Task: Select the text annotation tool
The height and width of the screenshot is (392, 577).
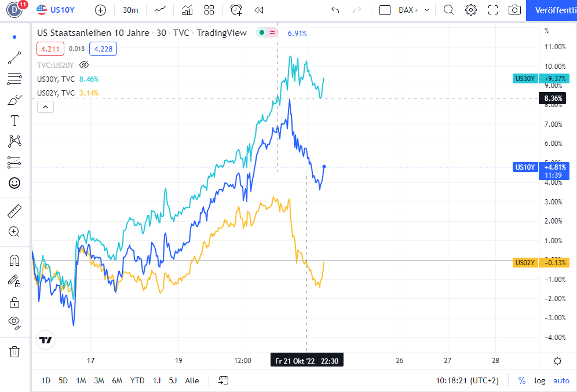Action: point(14,120)
